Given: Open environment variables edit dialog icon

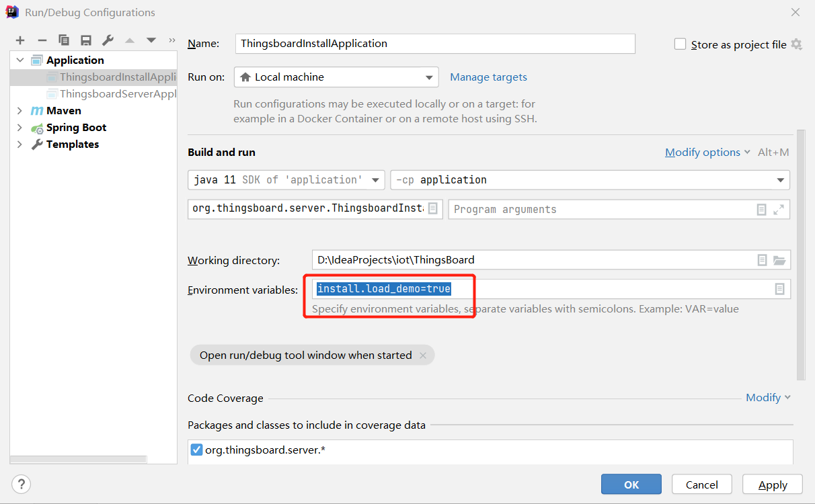Looking at the screenshot, I should (x=779, y=289).
